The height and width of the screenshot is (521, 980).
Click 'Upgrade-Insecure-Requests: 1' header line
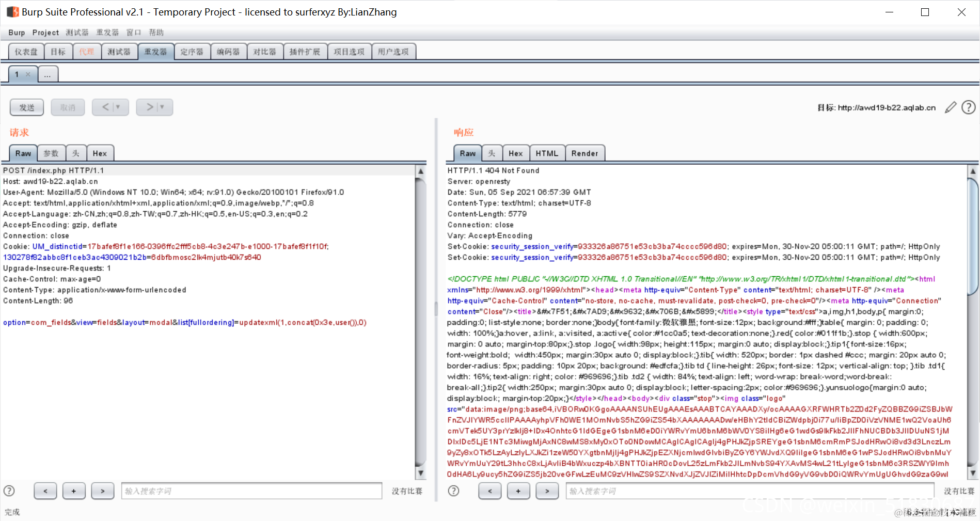click(57, 268)
